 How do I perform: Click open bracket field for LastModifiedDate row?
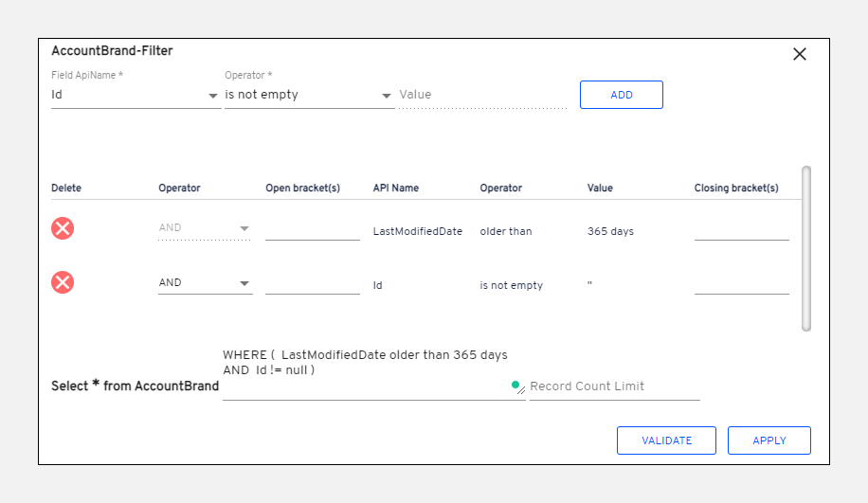coord(312,229)
